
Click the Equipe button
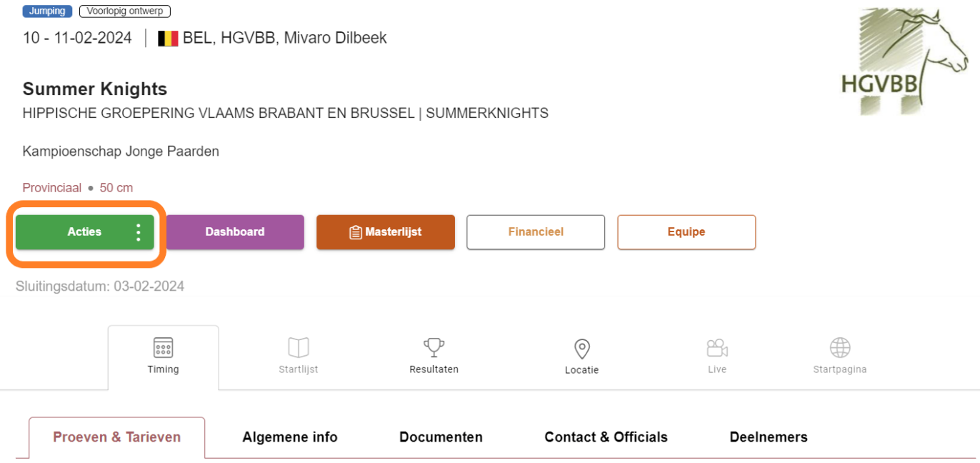point(686,232)
